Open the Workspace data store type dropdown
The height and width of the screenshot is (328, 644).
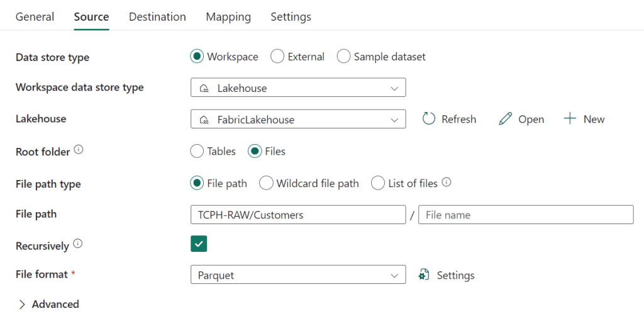(298, 88)
